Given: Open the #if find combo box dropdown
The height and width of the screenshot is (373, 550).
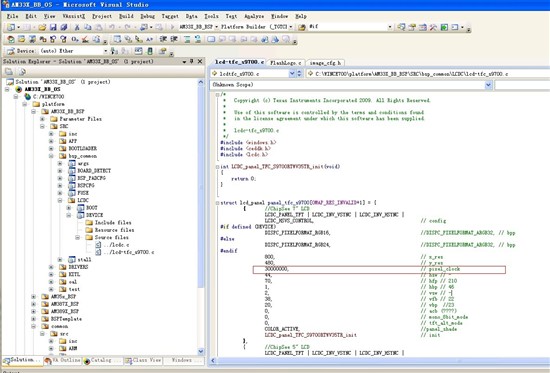Looking at the screenshot, I should tap(390, 27).
